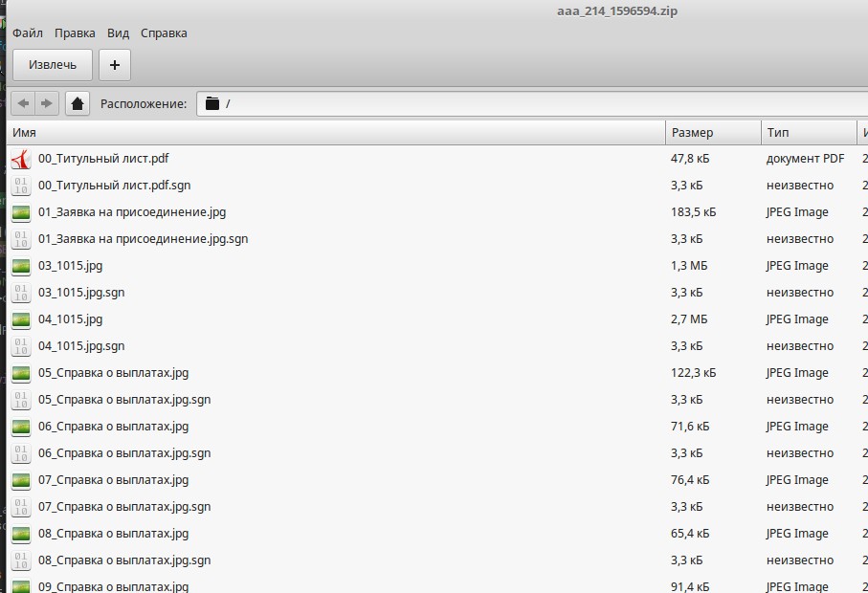Go to the home folder icon

coord(78,103)
